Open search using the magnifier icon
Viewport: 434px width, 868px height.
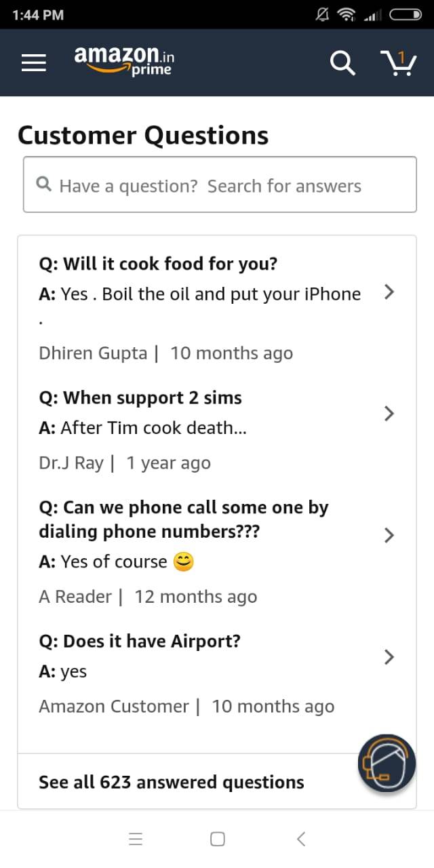coord(342,63)
